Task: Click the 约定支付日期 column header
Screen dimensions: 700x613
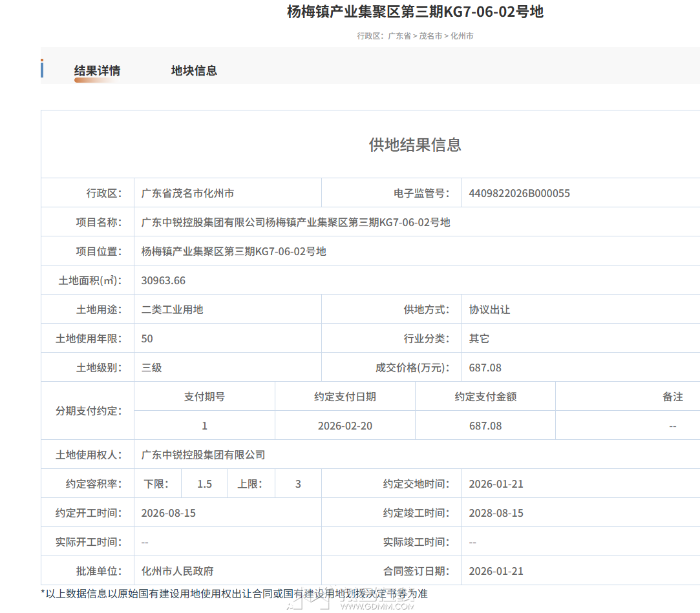Action: 345,397
